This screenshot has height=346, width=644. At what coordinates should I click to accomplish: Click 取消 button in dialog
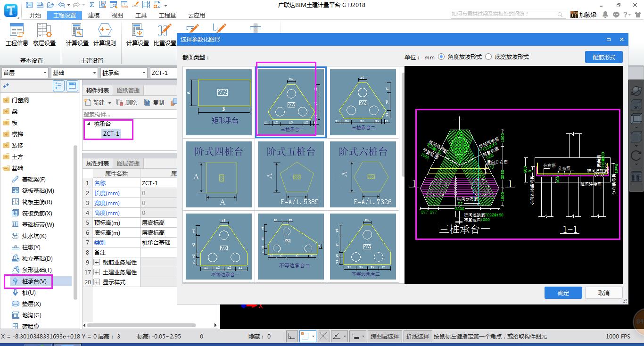pyautogui.click(x=604, y=293)
